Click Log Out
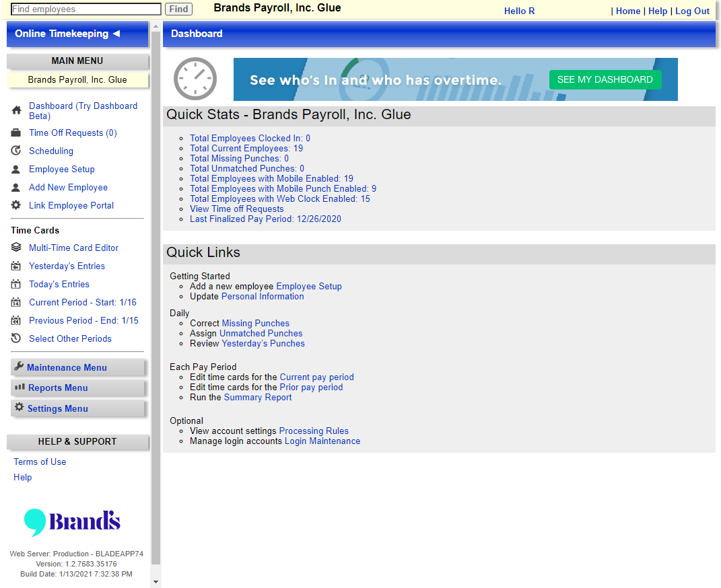The height and width of the screenshot is (588, 721). 692,11
